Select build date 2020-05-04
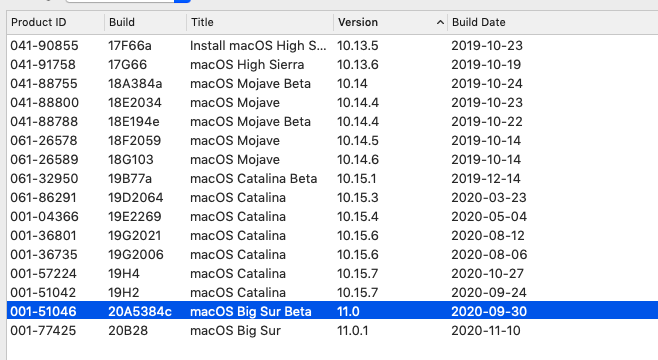The height and width of the screenshot is (360, 658). point(489,217)
